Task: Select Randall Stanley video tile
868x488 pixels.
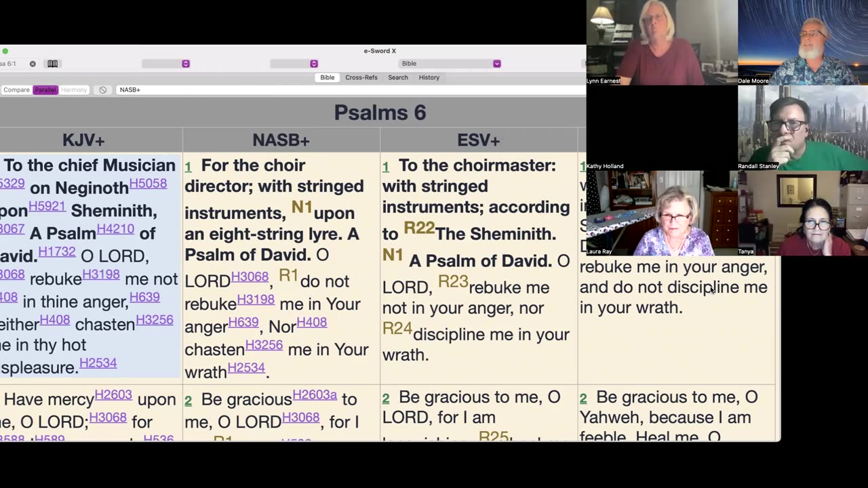Action: 803,127
